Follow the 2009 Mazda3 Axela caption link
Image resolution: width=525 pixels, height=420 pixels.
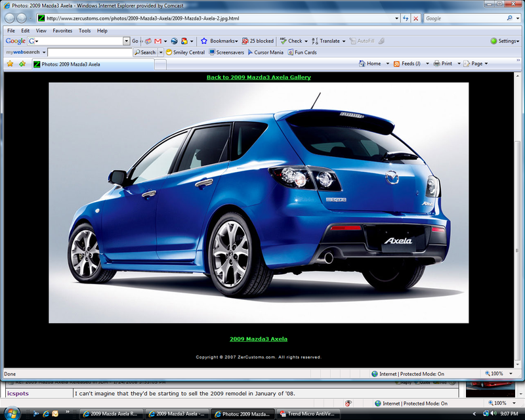click(x=259, y=339)
